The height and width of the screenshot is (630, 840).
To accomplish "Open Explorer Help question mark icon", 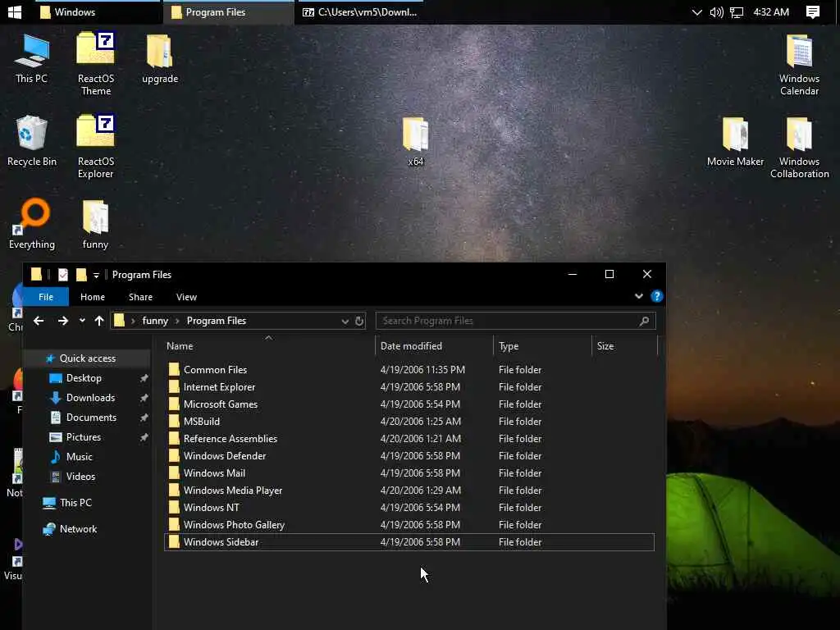I will click(657, 296).
